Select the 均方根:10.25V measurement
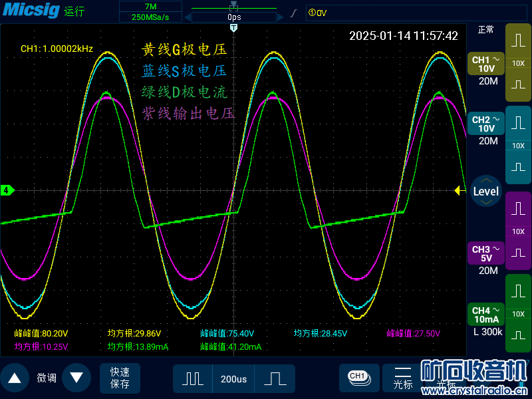 (x=41, y=346)
